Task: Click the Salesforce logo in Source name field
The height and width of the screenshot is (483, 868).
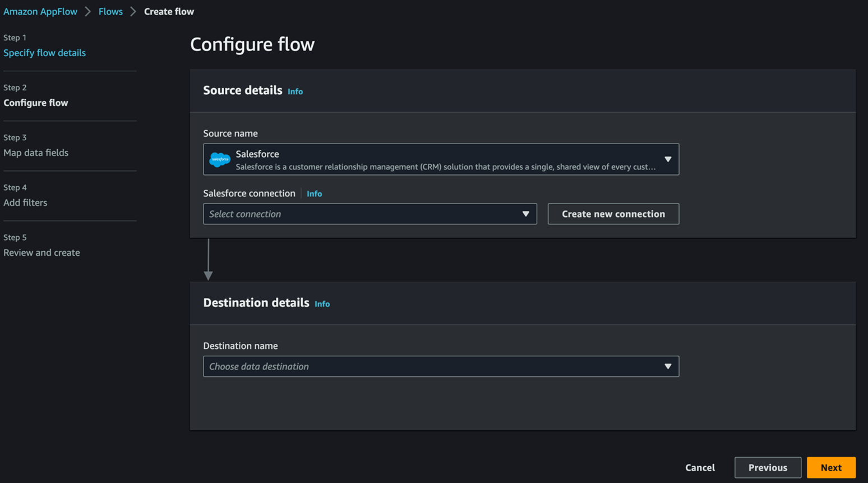Action: (220, 159)
